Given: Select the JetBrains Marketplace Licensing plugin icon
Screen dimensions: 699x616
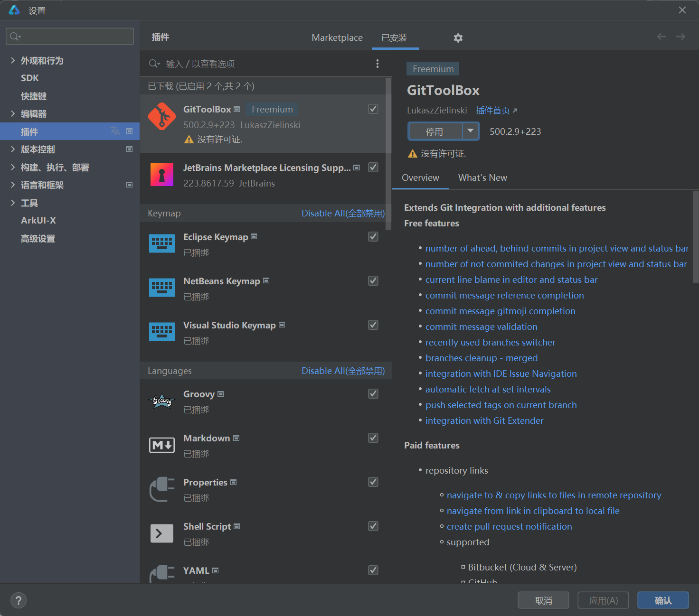Looking at the screenshot, I should [x=162, y=175].
